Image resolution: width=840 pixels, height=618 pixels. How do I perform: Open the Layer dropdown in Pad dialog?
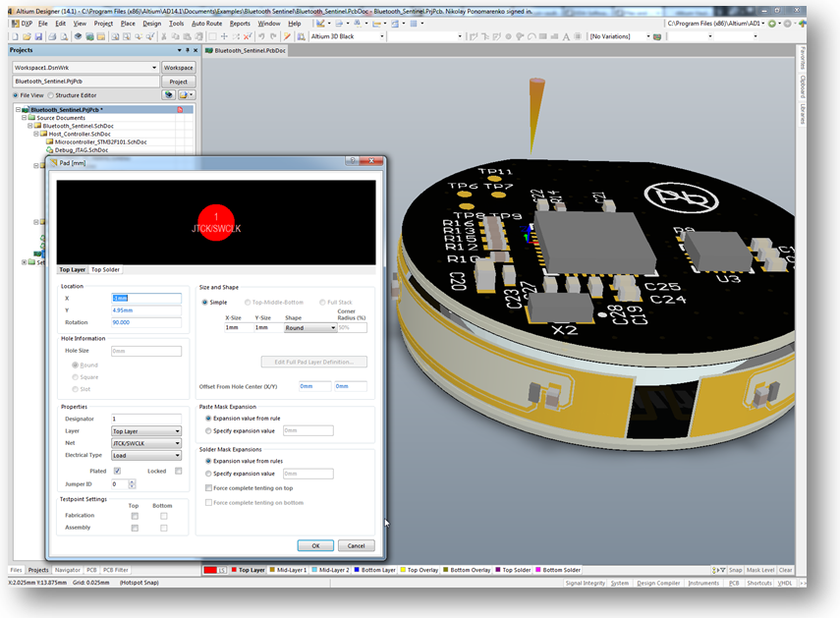click(146, 431)
